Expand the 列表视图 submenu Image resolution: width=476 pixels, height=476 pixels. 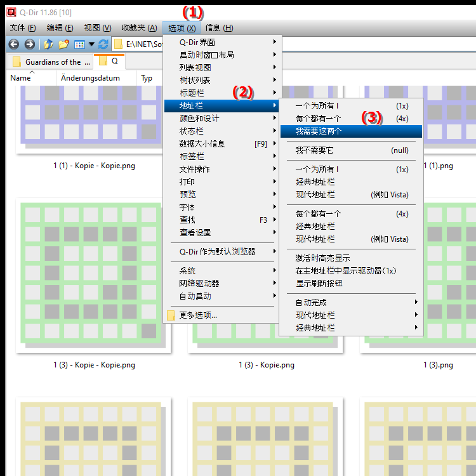pyautogui.click(x=221, y=68)
